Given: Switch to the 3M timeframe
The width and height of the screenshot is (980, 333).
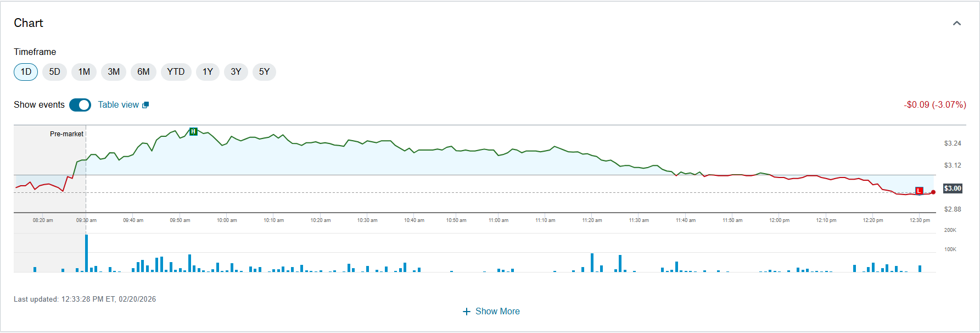Looking at the screenshot, I should coord(114,72).
